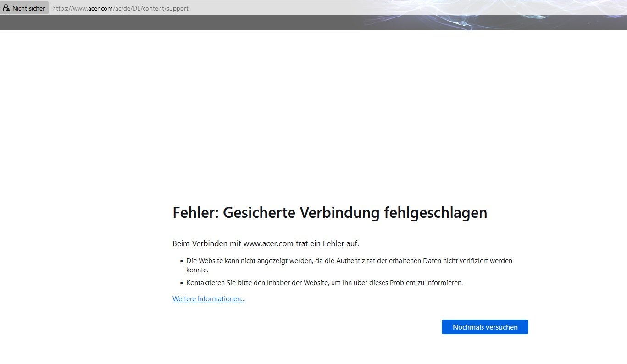This screenshot has height=364, width=627.
Task: Click the 'Nicht sicher' security indicator
Action: pos(24,8)
